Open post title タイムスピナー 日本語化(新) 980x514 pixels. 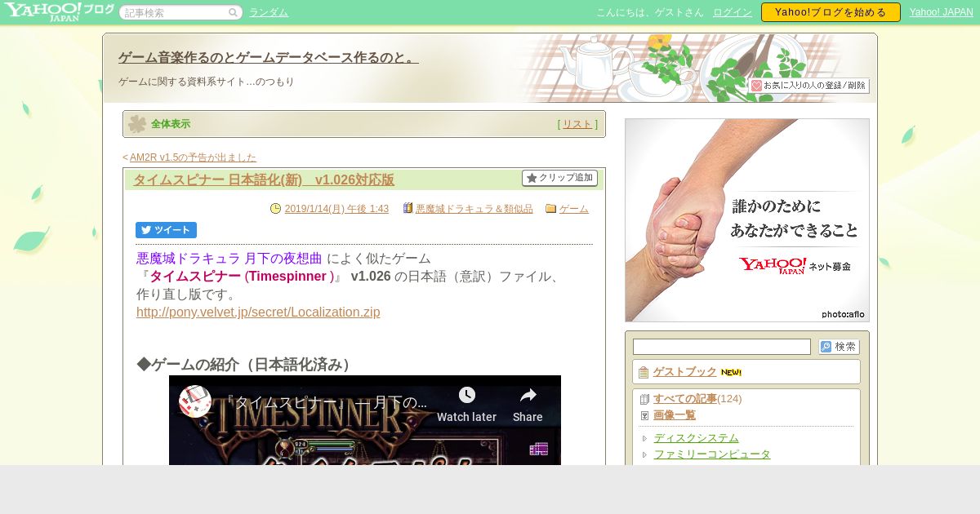(x=264, y=179)
